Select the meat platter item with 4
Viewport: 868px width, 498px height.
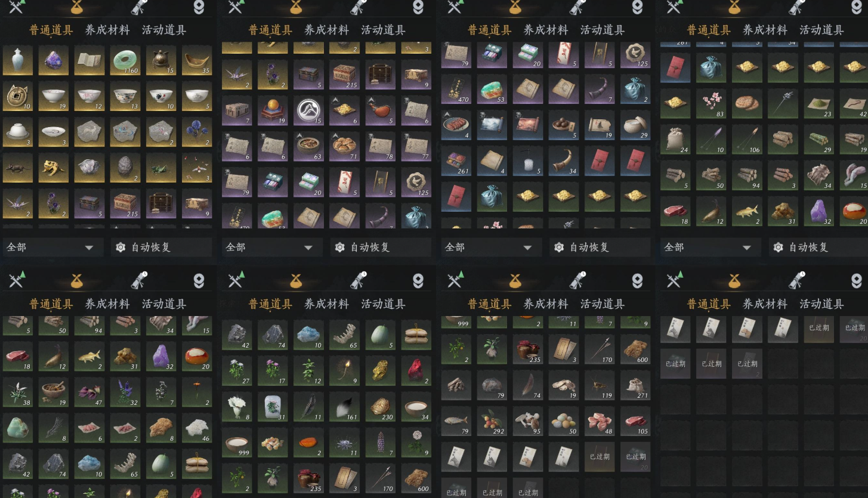tap(456, 125)
